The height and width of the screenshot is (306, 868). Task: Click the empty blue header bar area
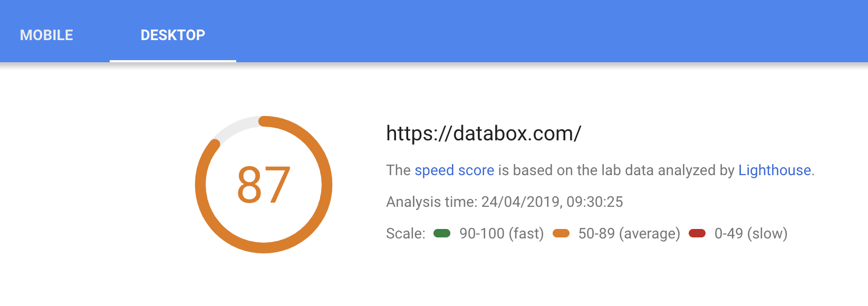(527, 32)
